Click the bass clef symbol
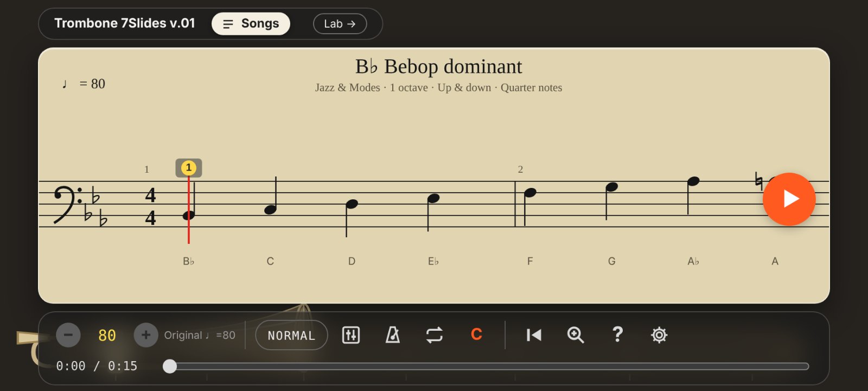This screenshot has height=391, width=868. [68, 204]
